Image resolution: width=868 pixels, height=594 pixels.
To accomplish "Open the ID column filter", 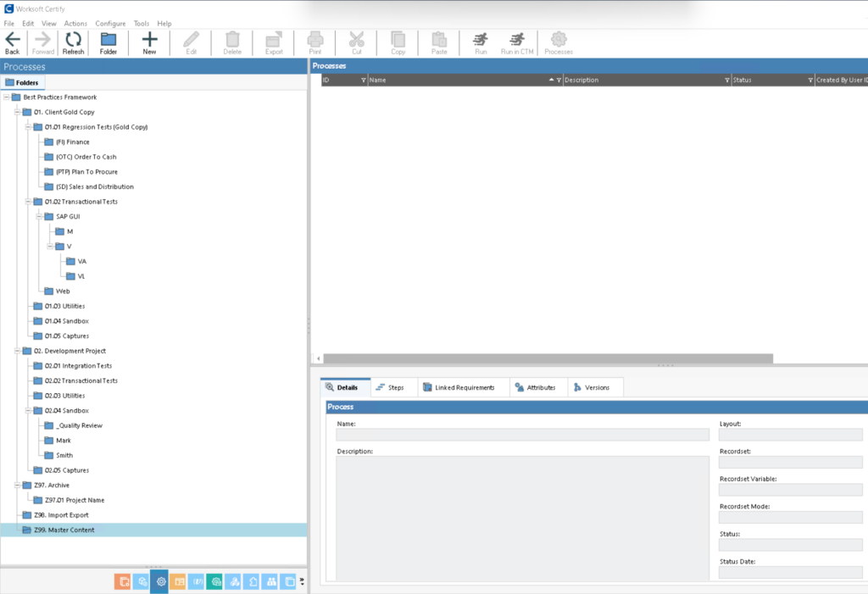I will [363, 80].
